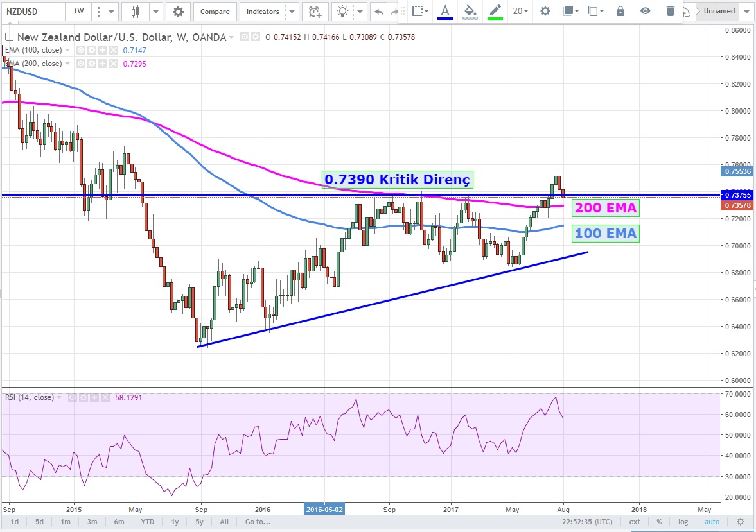Delete drawing with trash can icon
The height and width of the screenshot is (532, 756).
(x=670, y=11)
